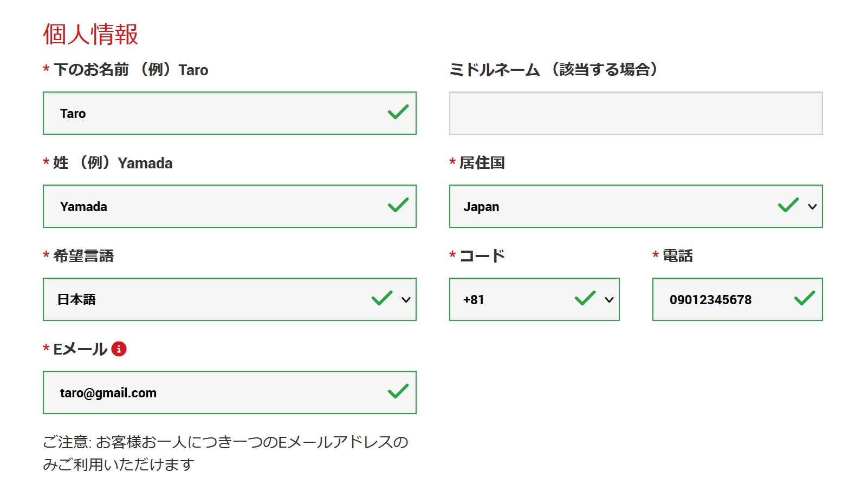The image size is (868, 498).
Task: Open the 希望言語 dropdown chevron
Action: tap(406, 300)
